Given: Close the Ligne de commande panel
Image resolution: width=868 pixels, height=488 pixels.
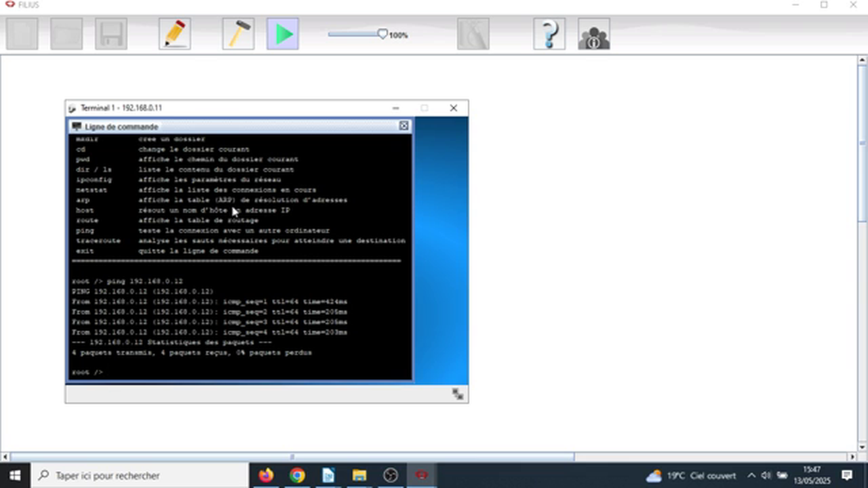Looking at the screenshot, I should click(x=403, y=126).
